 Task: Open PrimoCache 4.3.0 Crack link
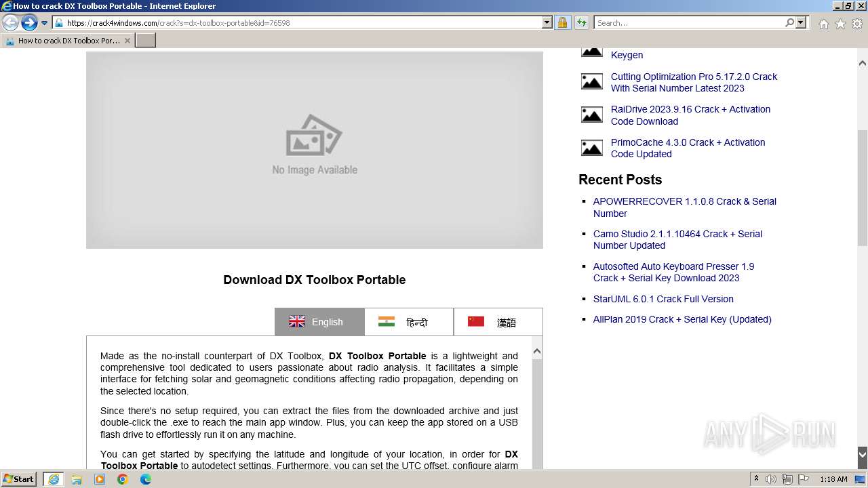(688, 148)
